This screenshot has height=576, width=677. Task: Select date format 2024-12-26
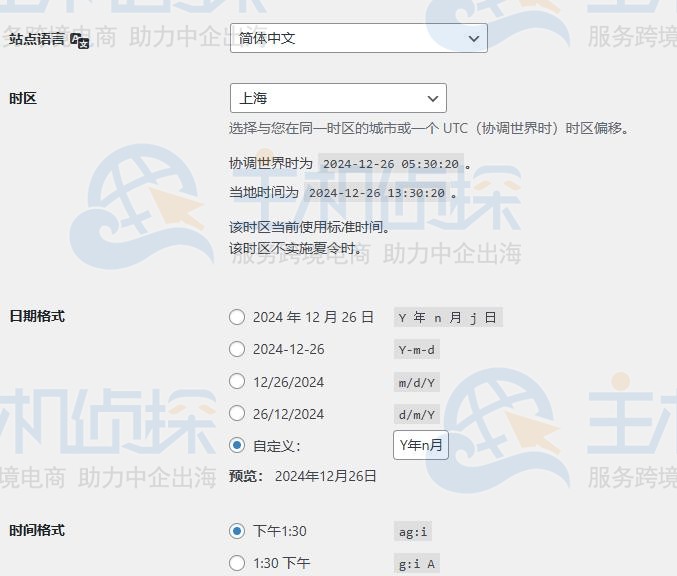coord(237,349)
